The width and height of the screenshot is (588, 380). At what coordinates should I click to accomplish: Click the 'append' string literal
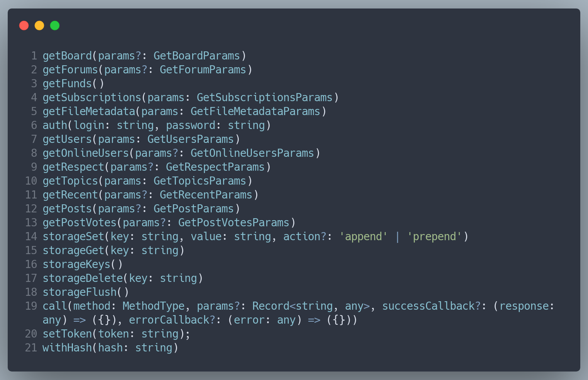coord(363,237)
